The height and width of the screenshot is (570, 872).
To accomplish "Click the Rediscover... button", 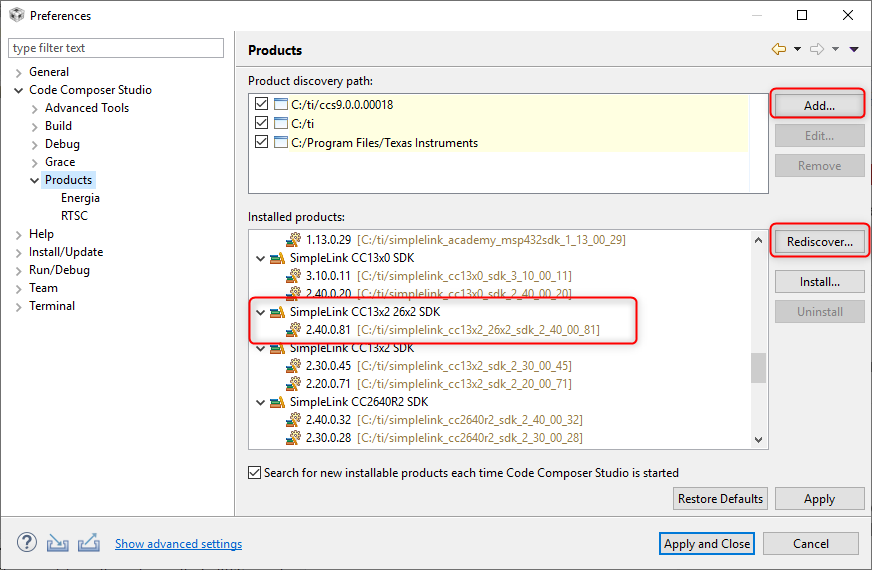I will (819, 242).
